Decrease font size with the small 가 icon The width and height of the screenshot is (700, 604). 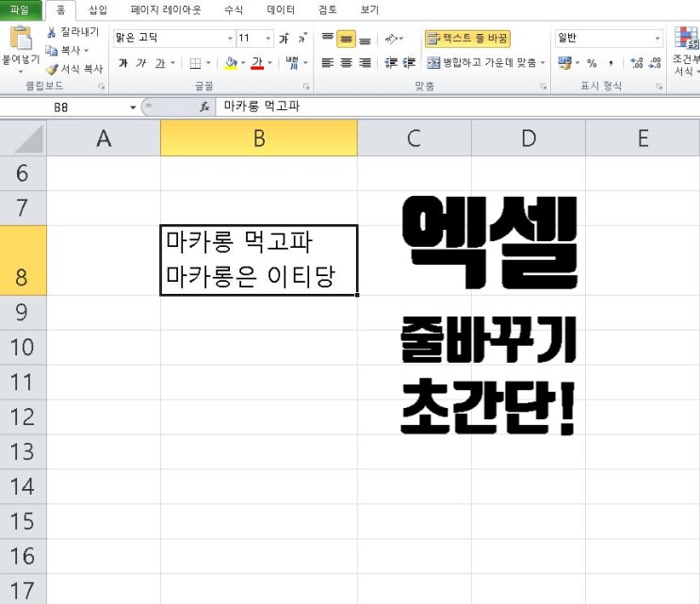point(302,39)
